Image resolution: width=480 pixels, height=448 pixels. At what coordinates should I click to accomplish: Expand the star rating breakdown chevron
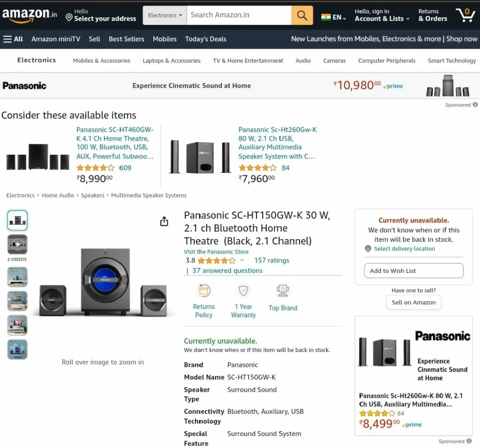(x=242, y=261)
